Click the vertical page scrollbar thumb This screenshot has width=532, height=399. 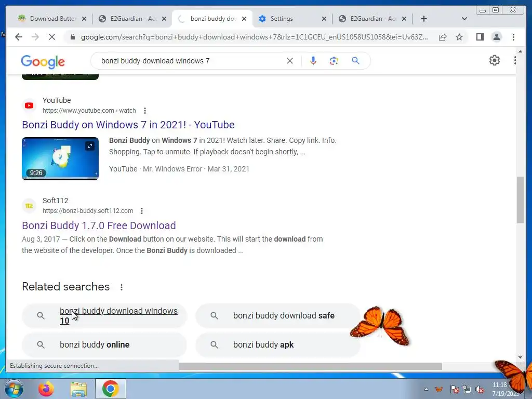[x=520, y=199]
